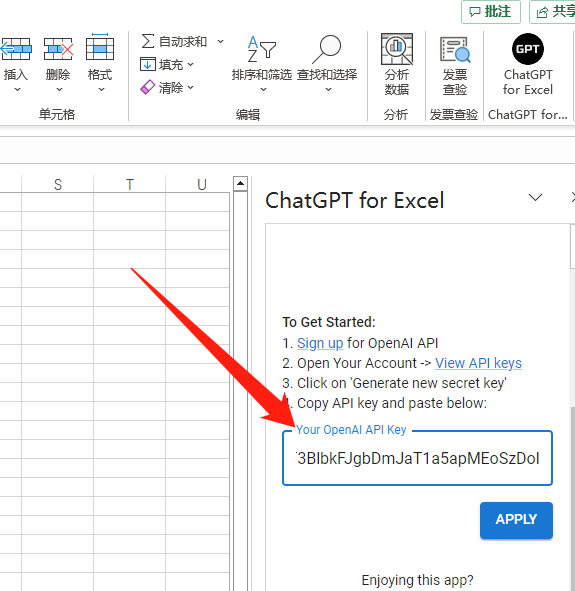Expand the Format dropdown arrow

(101, 90)
